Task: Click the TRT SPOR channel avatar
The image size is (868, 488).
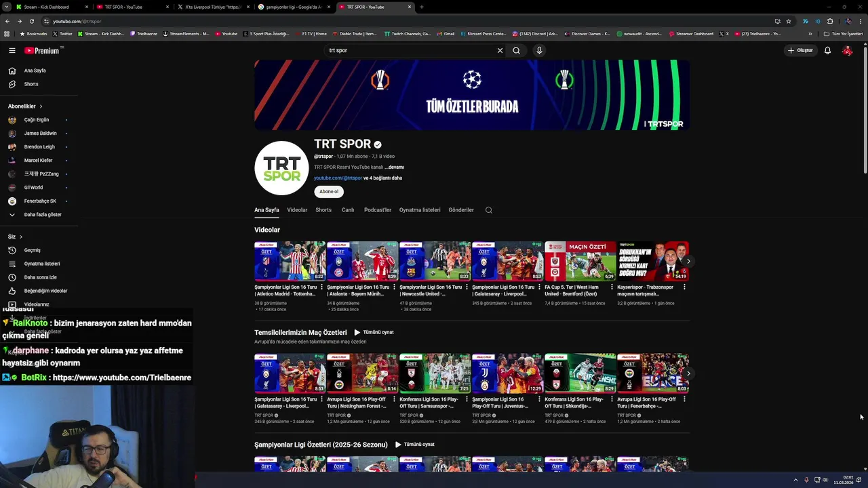Action: pos(281,168)
